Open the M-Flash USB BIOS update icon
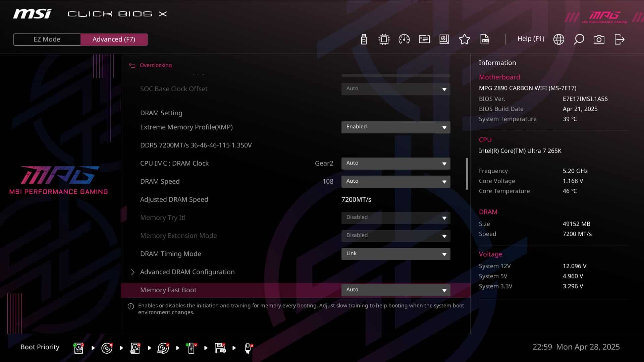This screenshot has height=362, width=644. point(364,39)
